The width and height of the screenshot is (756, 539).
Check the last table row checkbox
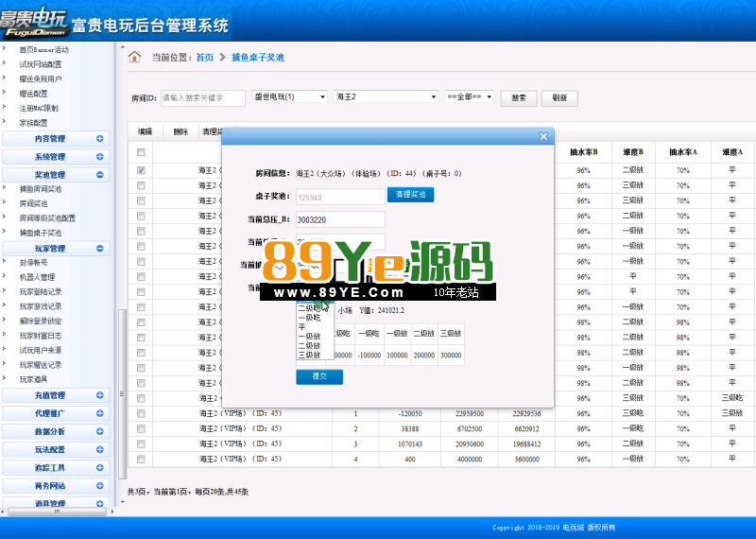tap(141, 459)
